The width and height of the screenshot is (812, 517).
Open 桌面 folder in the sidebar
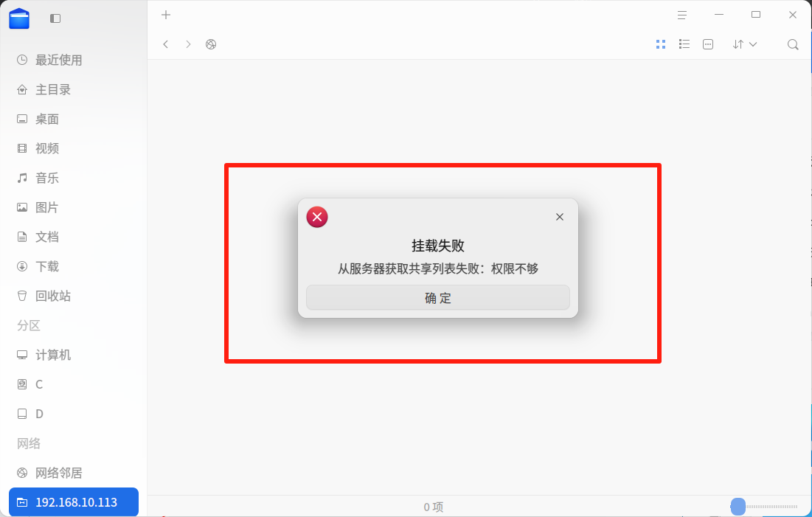74,119
